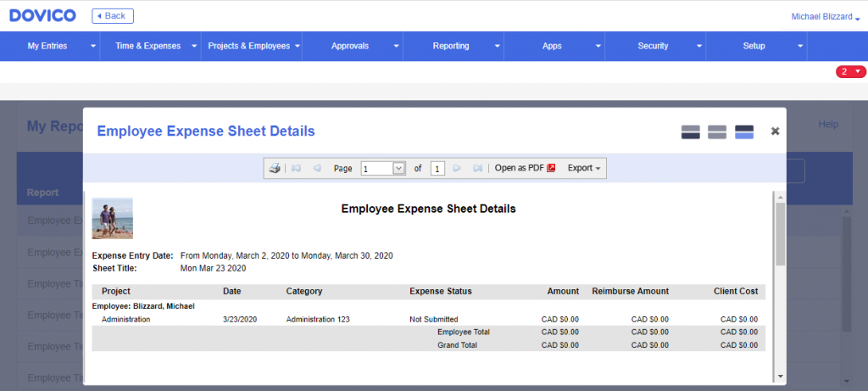Select the middle layout view icon
This screenshot has width=868, height=391.
717,131
